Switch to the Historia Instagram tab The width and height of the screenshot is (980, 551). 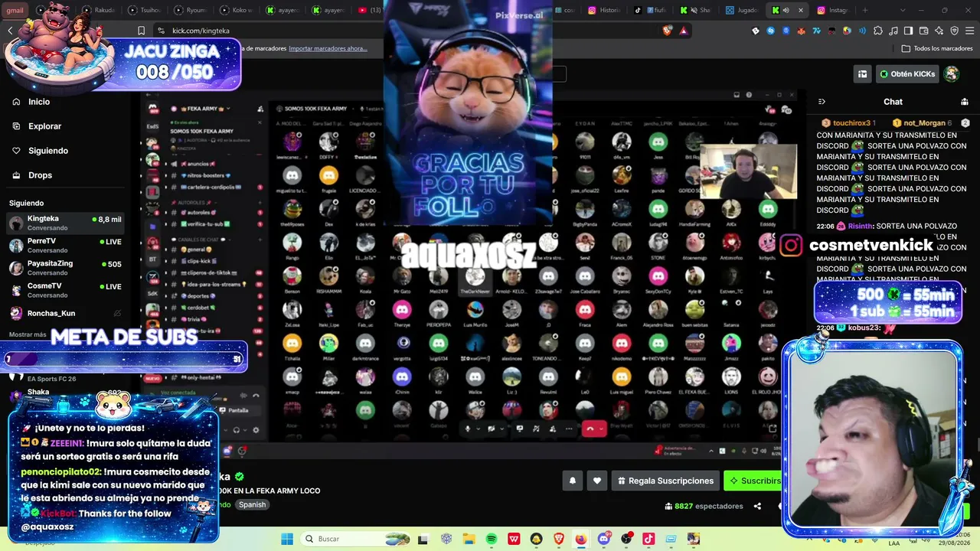pyautogui.click(x=605, y=11)
